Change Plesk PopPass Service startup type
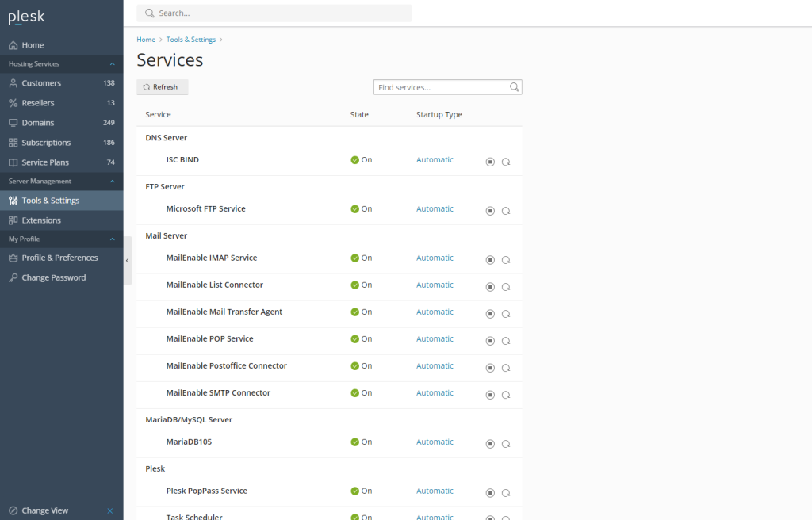 (435, 491)
